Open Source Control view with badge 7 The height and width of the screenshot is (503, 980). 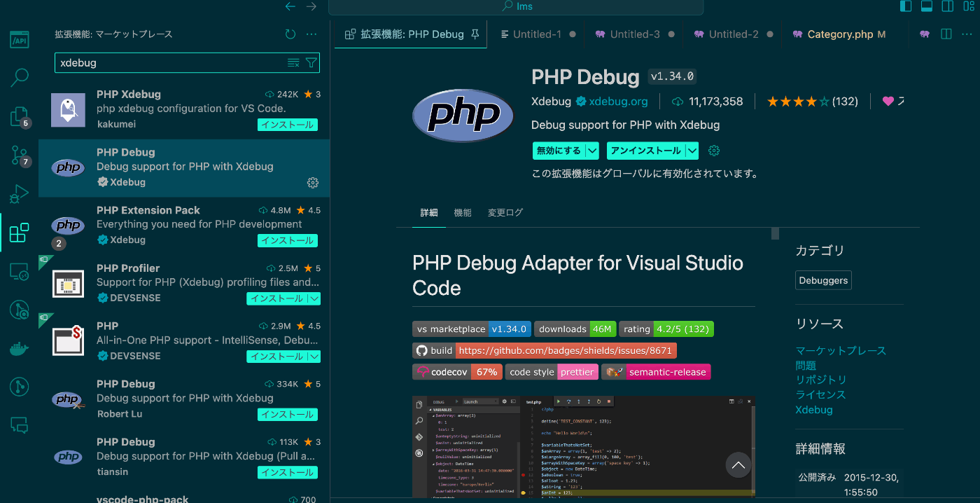tap(20, 155)
